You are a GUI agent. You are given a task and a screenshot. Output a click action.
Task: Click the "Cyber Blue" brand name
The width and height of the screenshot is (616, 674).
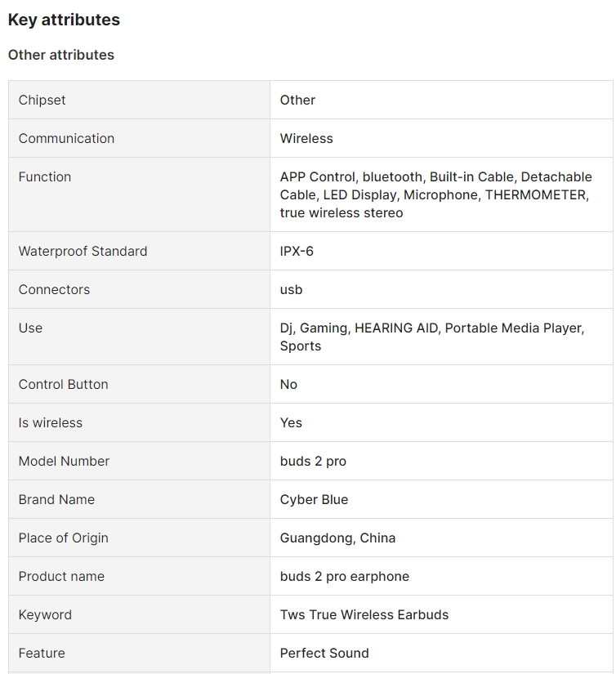314,499
